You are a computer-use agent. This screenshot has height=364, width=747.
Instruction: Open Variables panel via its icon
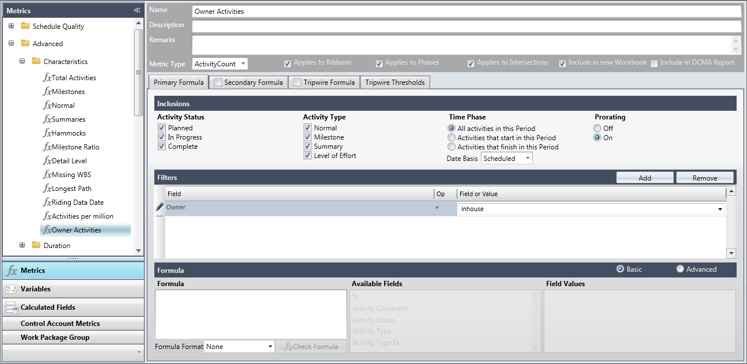tap(11, 289)
